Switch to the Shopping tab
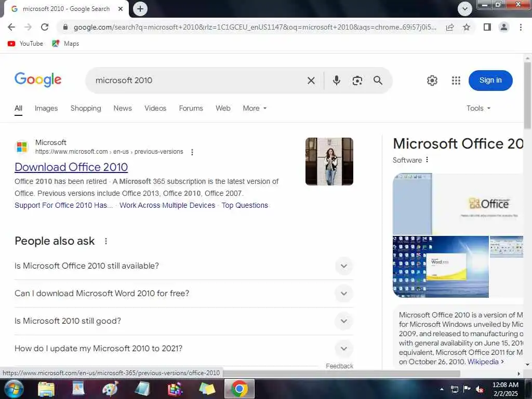The width and height of the screenshot is (532, 399). tap(86, 108)
